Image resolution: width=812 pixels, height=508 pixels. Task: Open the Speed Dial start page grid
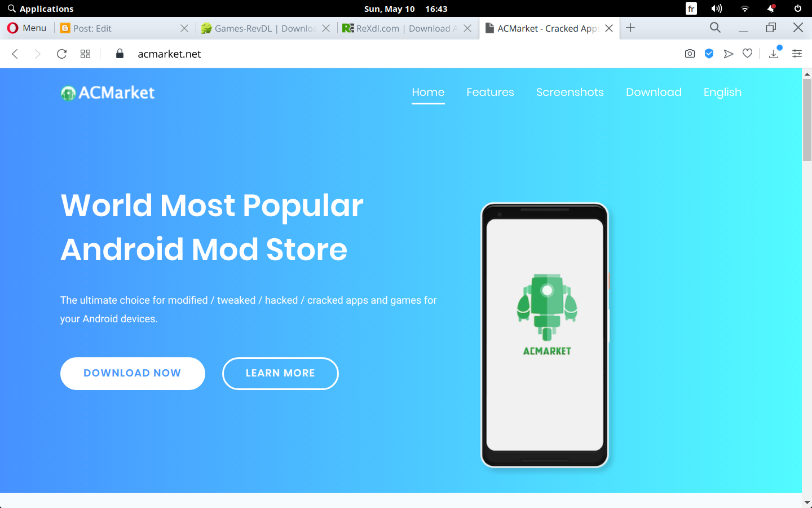click(86, 54)
